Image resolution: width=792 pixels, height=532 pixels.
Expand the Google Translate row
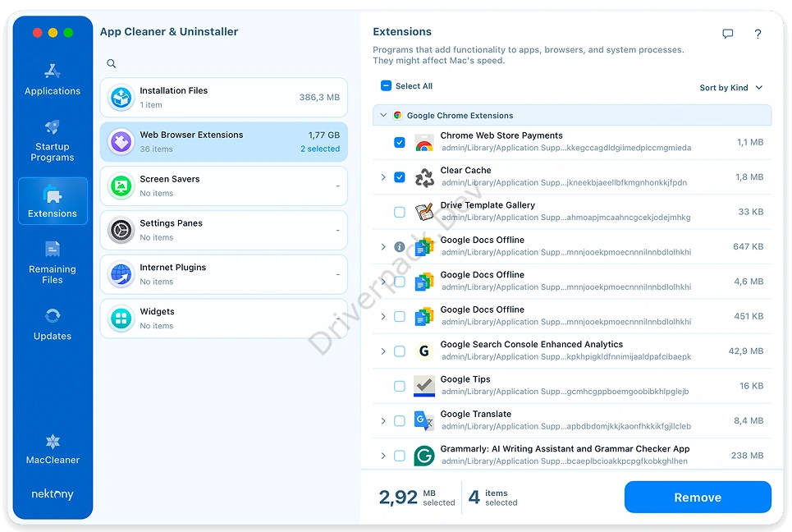click(383, 421)
